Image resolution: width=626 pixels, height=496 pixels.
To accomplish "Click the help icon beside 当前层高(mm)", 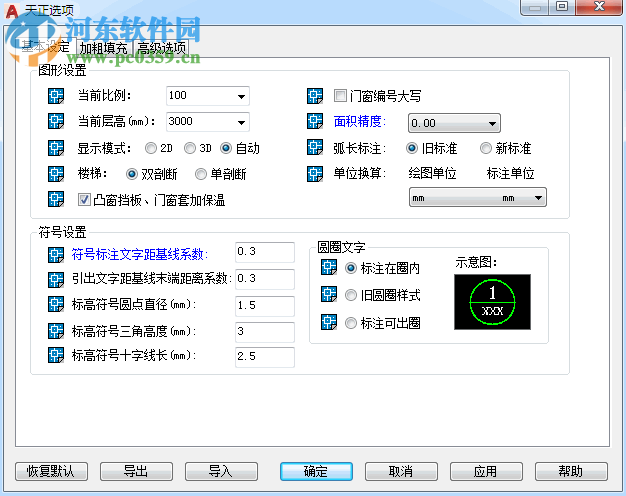I will pyautogui.click(x=56, y=121).
